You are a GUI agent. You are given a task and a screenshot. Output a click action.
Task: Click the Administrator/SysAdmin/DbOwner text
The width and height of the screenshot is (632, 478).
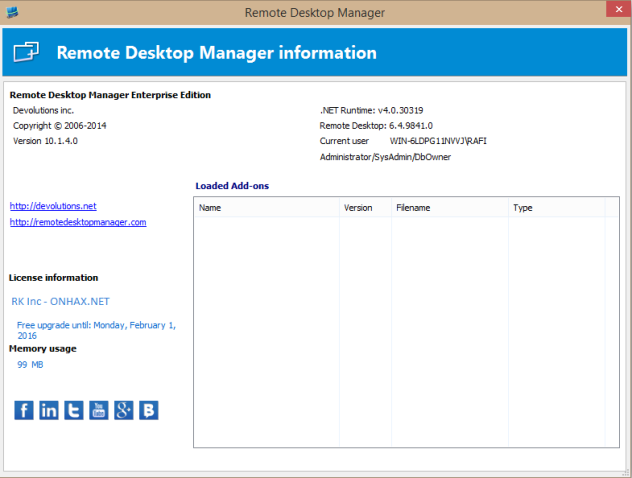385,157
